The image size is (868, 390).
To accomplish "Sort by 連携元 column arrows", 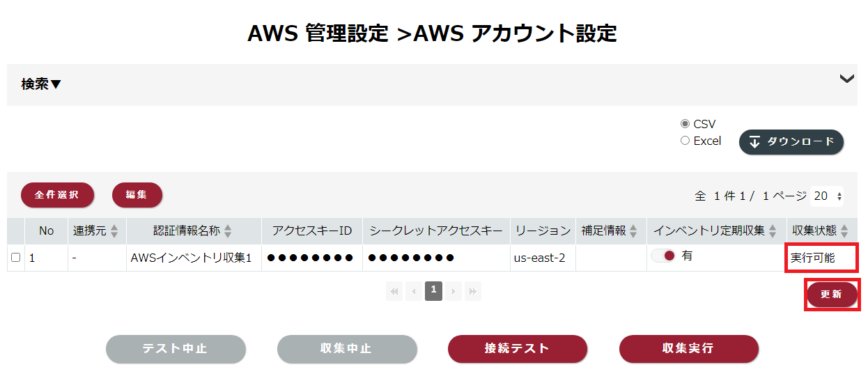I will coord(114,231).
